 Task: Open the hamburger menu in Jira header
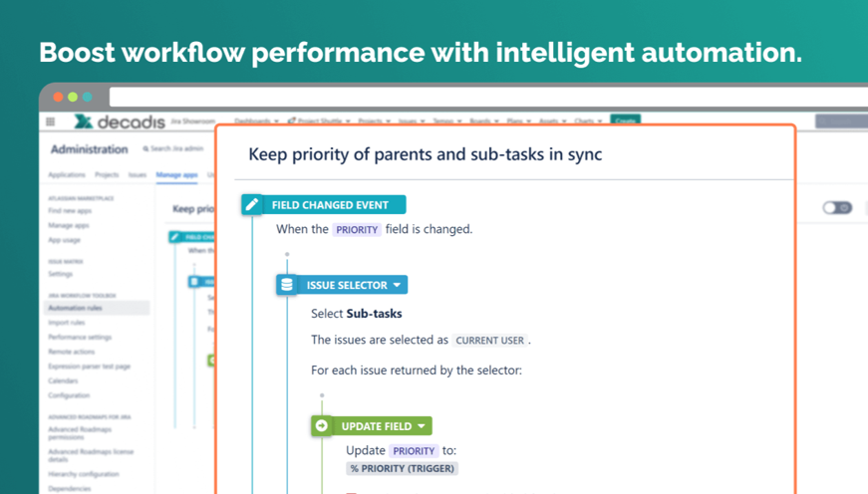(51, 122)
